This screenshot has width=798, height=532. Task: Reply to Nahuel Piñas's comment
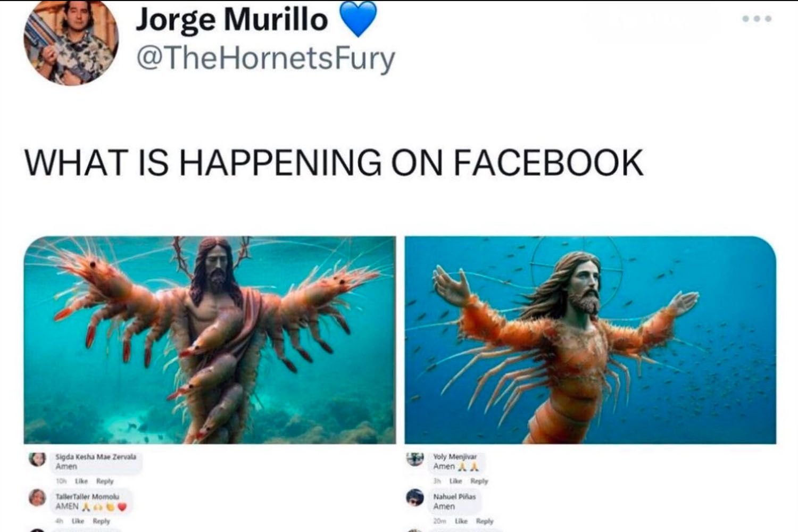(485, 521)
